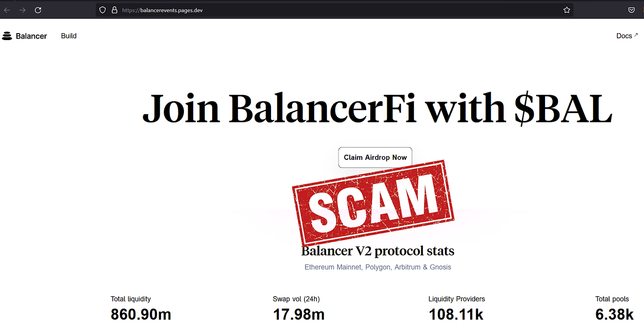Click the back navigation arrow

click(6, 10)
